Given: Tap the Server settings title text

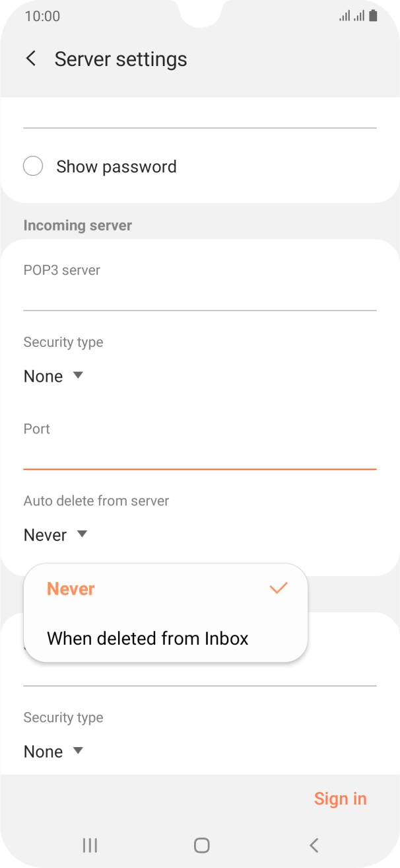Looking at the screenshot, I should [x=121, y=59].
